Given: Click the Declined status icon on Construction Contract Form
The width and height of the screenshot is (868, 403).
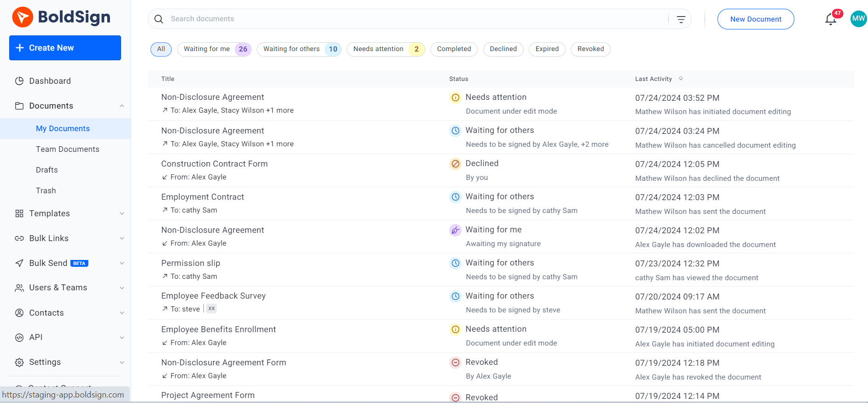Looking at the screenshot, I should (x=455, y=164).
